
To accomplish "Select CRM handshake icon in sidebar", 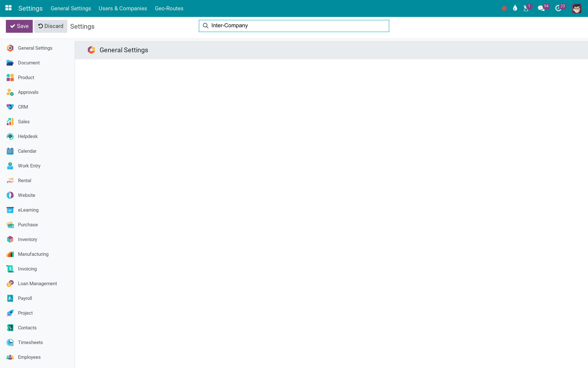I will (x=10, y=107).
